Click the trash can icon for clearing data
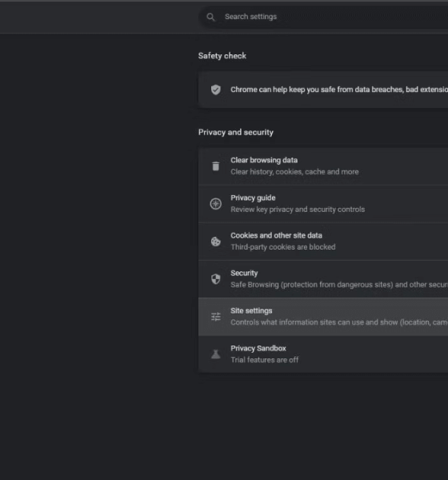448x480 pixels. point(216,166)
